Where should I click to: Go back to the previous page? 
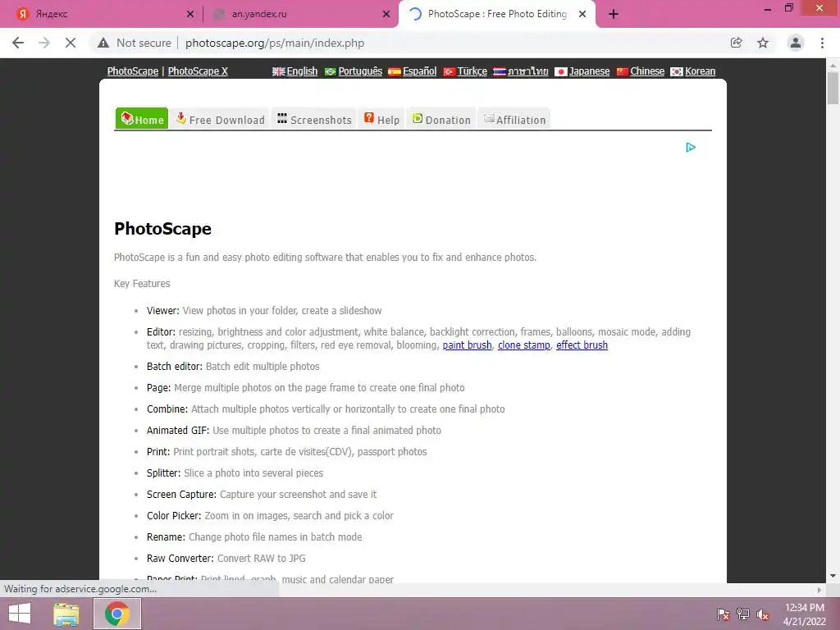[18, 43]
